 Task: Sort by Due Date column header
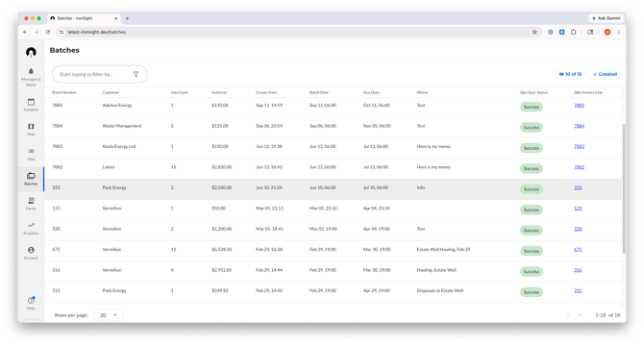[371, 93]
